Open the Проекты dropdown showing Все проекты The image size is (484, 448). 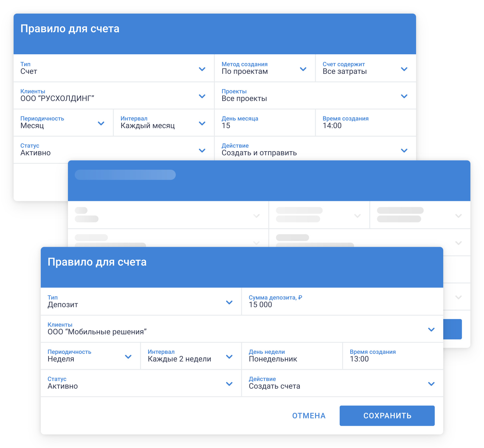point(315,96)
